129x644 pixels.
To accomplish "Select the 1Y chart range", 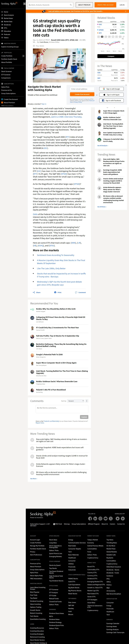I will pyautogui.click(x=113, y=37).
